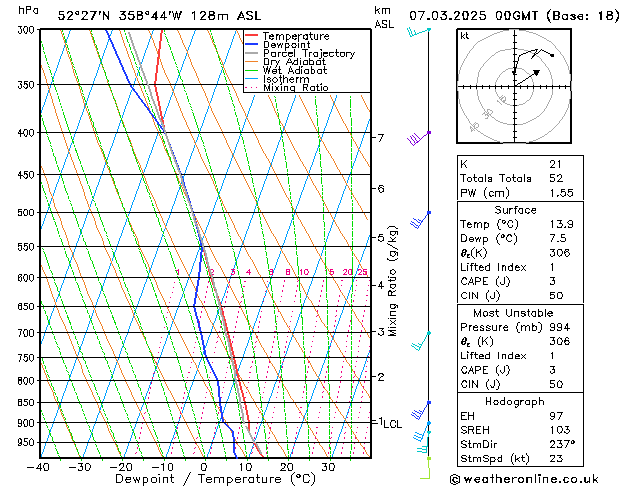Click the 30 temperature axis label
The height and width of the screenshot is (486, 629).
(x=328, y=467)
